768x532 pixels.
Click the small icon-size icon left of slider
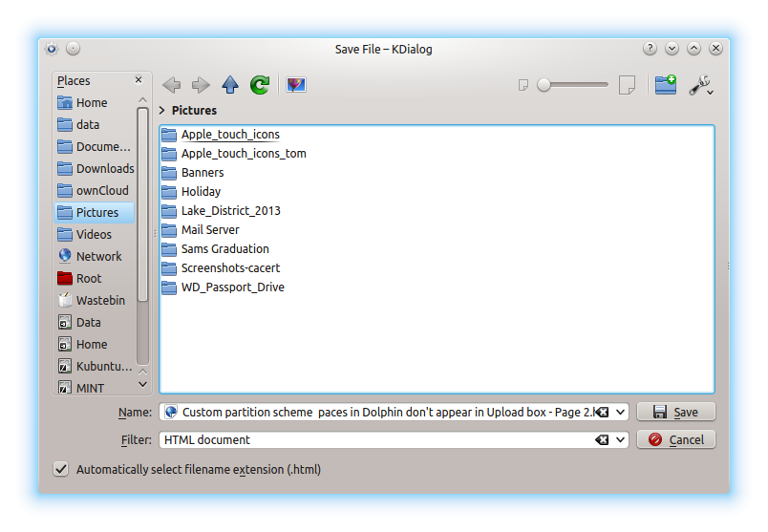click(523, 85)
